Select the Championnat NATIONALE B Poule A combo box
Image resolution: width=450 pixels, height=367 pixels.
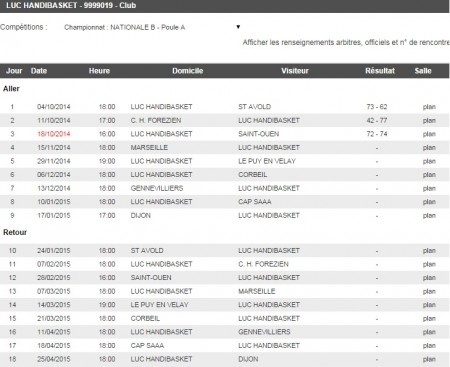pyautogui.click(x=152, y=27)
